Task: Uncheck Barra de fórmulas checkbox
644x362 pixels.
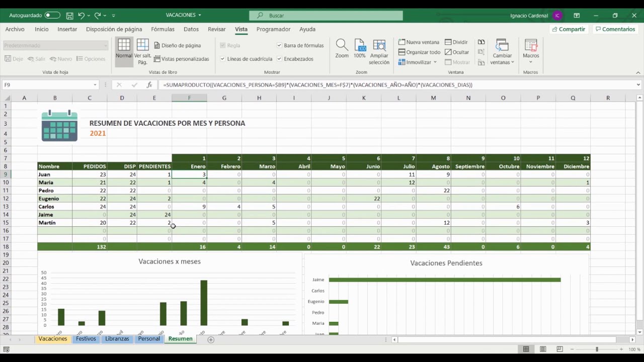Action: 280,45
